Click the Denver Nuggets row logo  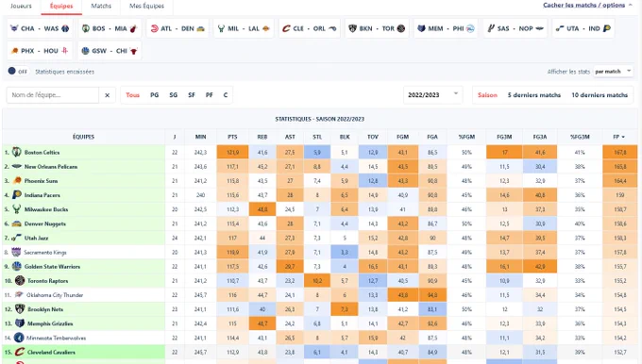coord(17,223)
